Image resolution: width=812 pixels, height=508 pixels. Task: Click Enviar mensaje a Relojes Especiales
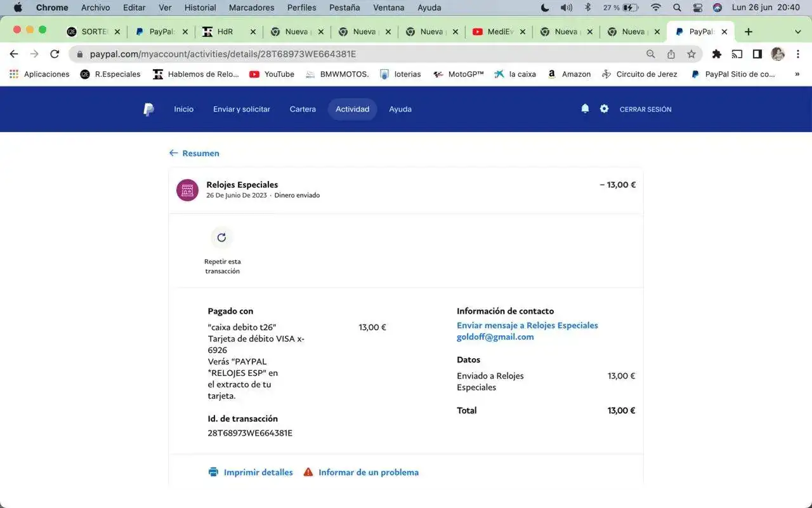(x=527, y=325)
